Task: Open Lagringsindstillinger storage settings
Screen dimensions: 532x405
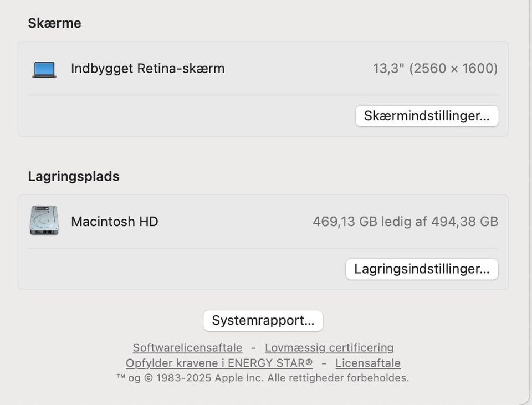Action: 422,269
